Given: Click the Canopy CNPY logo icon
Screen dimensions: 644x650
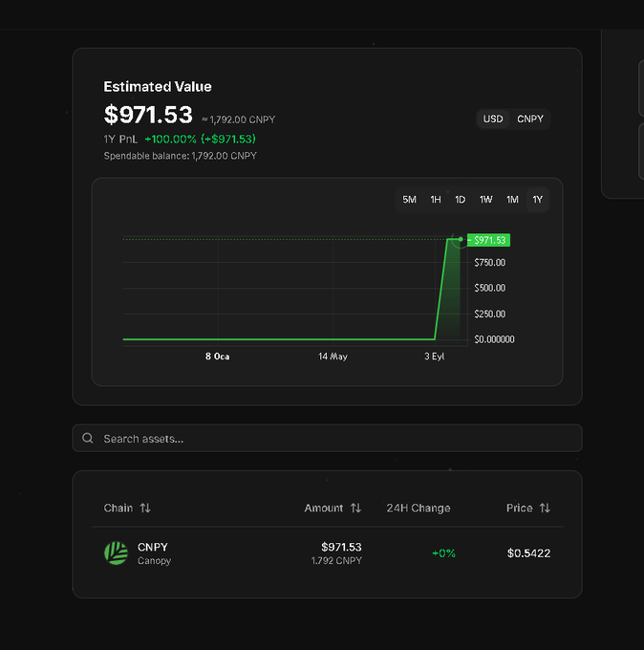Looking at the screenshot, I should tap(116, 553).
